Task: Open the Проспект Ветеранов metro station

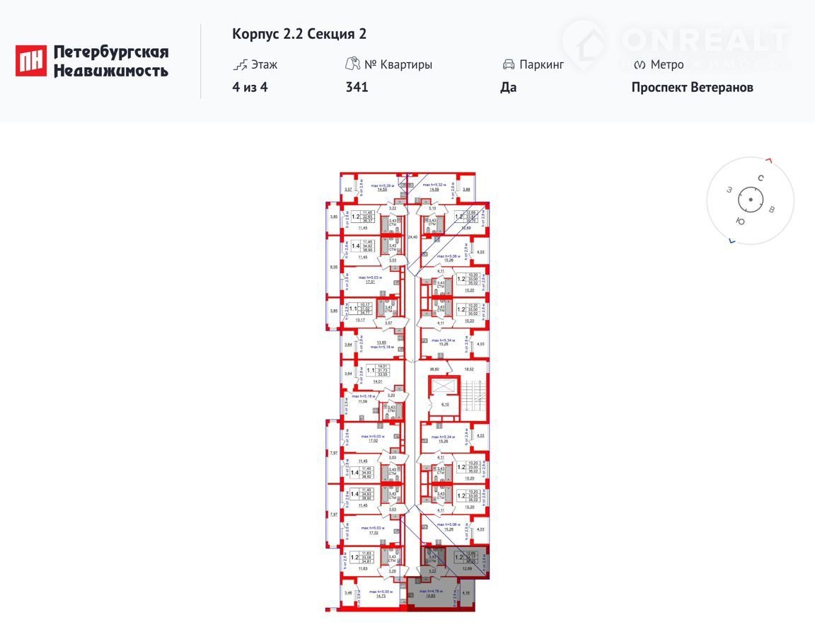Action: (693, 87)
